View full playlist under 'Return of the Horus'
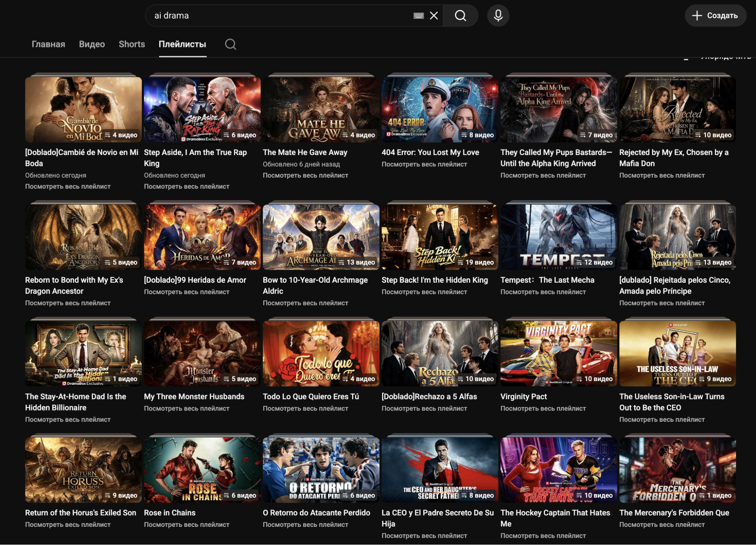This screenshot has height=545, width=756. click(68, 525)
